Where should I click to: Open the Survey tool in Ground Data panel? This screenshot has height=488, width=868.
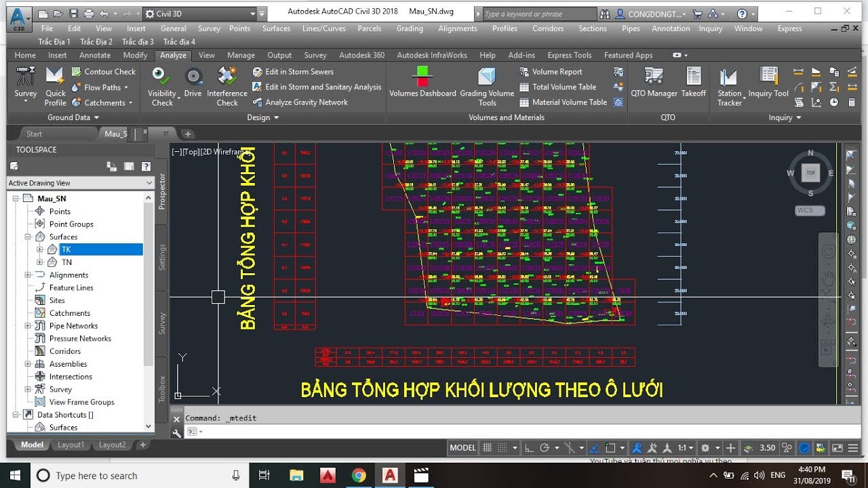(26, 86)
